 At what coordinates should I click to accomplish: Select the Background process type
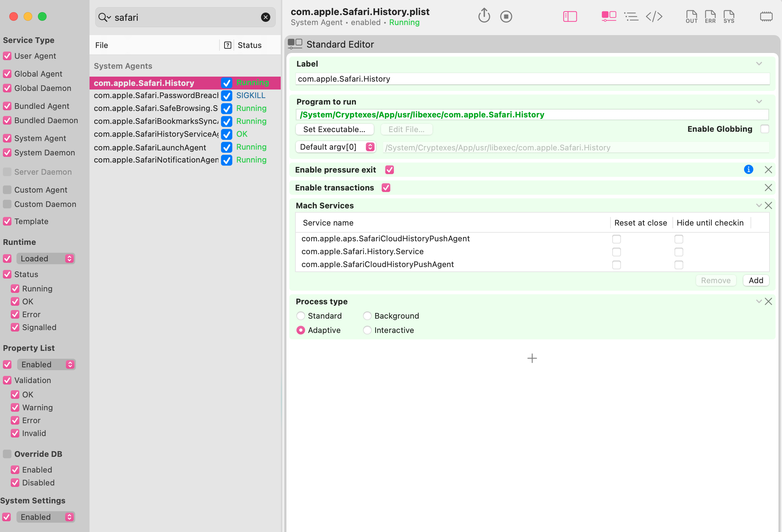coord(367,316)
